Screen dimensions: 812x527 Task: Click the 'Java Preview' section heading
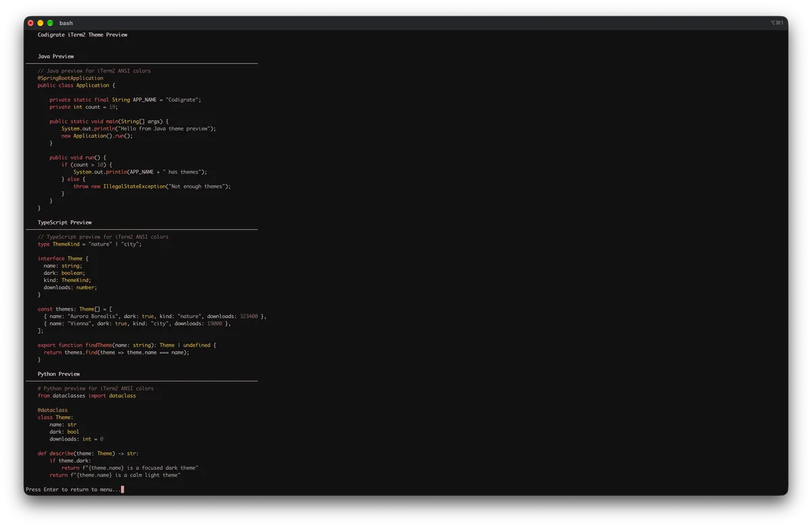pos(55,56)
